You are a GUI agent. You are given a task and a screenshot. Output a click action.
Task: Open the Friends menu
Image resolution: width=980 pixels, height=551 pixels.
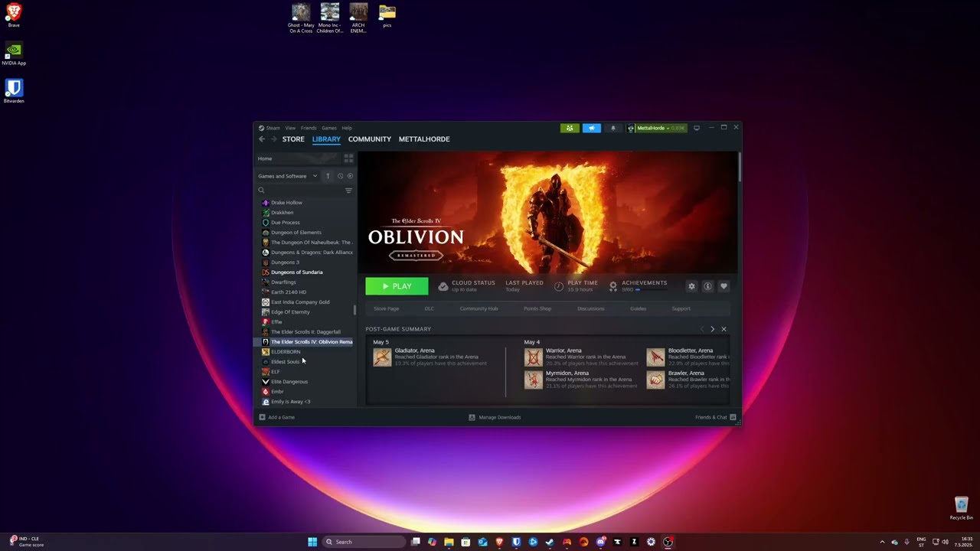coord(309,128)
